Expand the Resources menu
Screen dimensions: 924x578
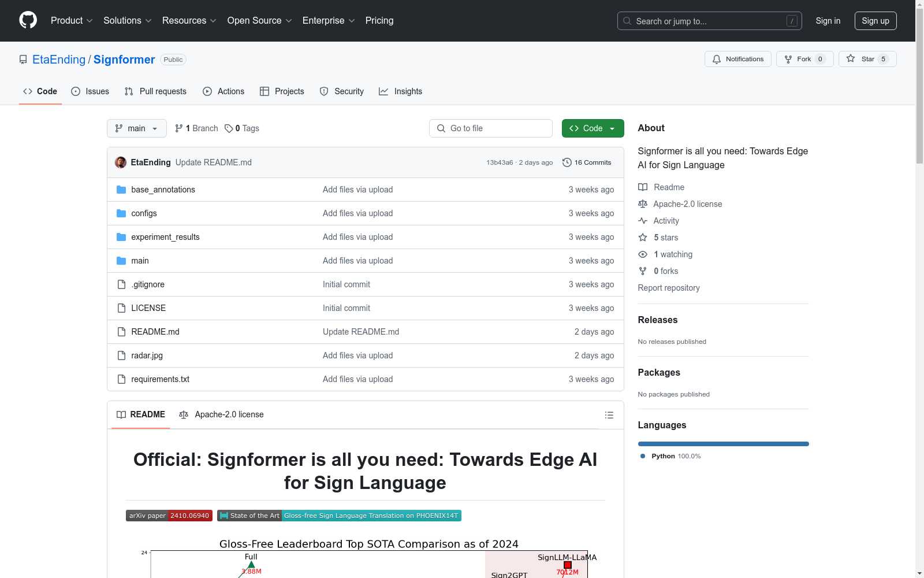189,20
